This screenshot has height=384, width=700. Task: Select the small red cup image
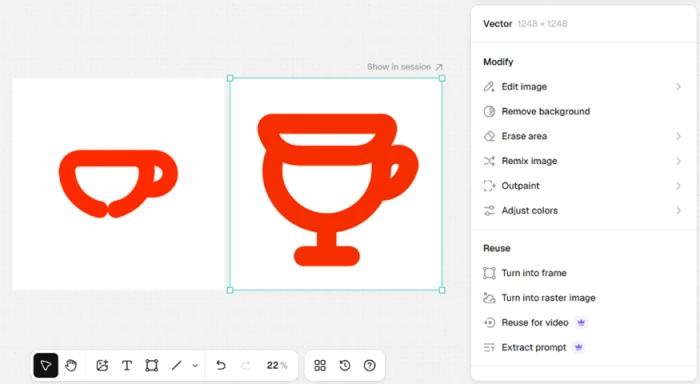click(118, 184)
